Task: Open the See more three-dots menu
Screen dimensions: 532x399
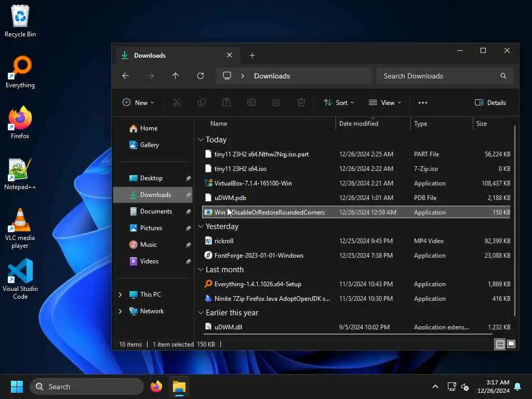Action: tap(423, 102)
